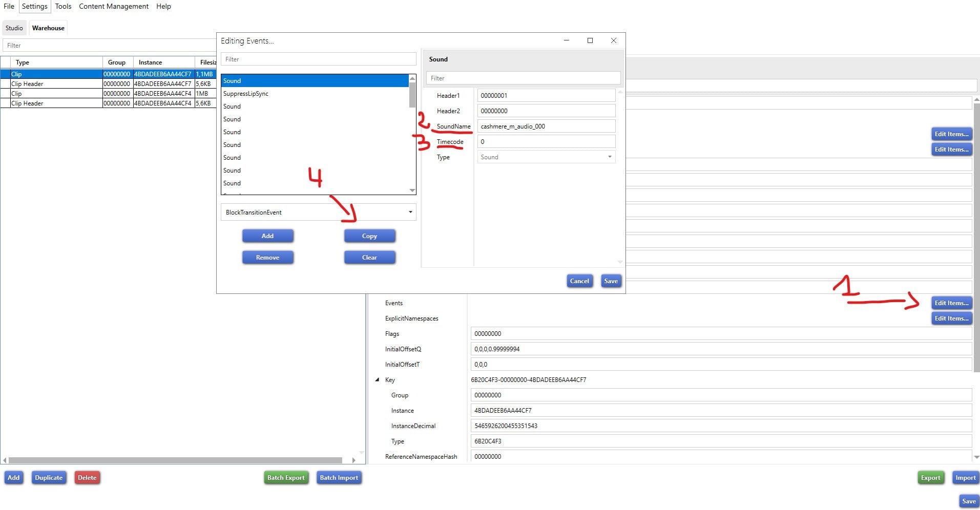This screenshot has width=980, height=510.
Task: Click the Warehouse filter field
Action: [x=110, y=46]
